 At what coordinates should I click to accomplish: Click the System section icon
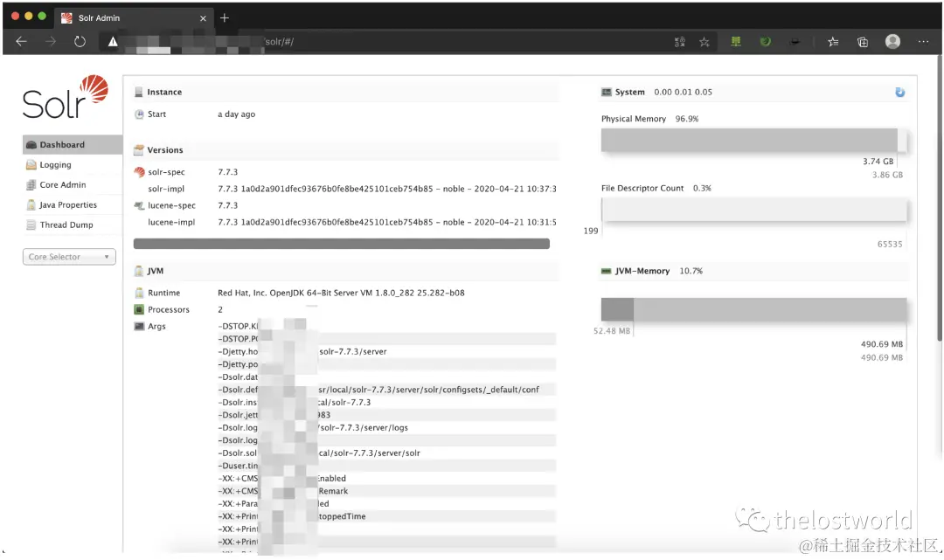pyautogui.click(x=607, y=92)
